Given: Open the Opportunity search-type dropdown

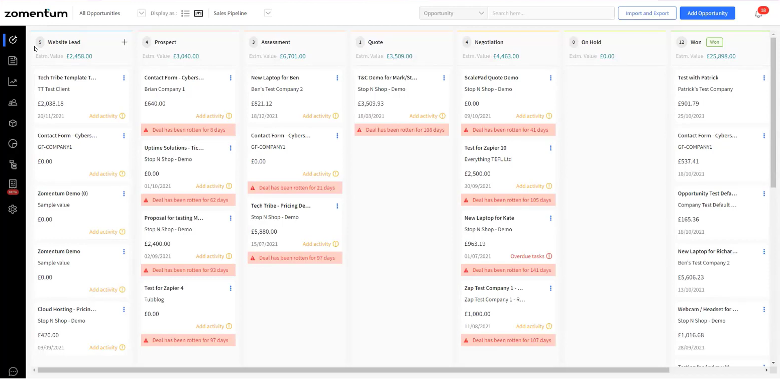Looking at the screenshot, I should (453, 13).
